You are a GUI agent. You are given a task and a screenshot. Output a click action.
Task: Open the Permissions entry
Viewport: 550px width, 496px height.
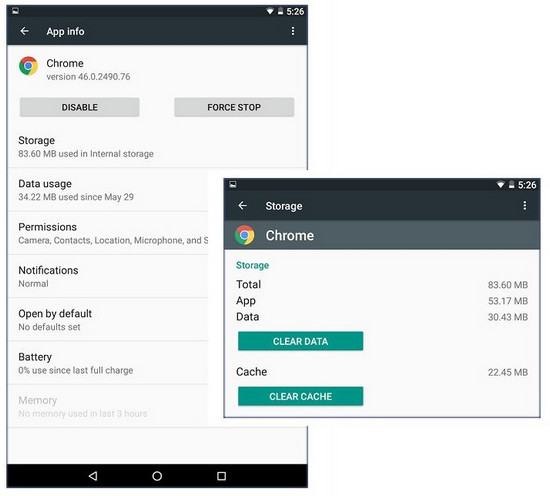pyautogui.click(x=108, y=233)
